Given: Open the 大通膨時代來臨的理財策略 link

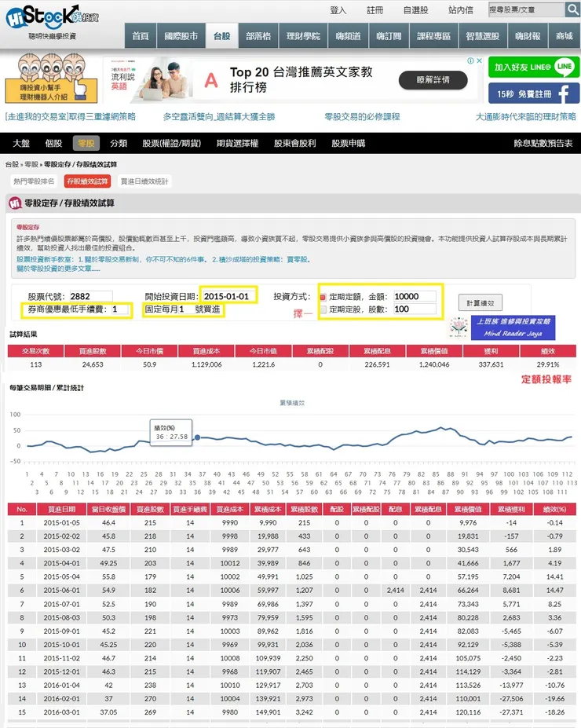Looking at the screenshot, I should [x=526, y=116].
